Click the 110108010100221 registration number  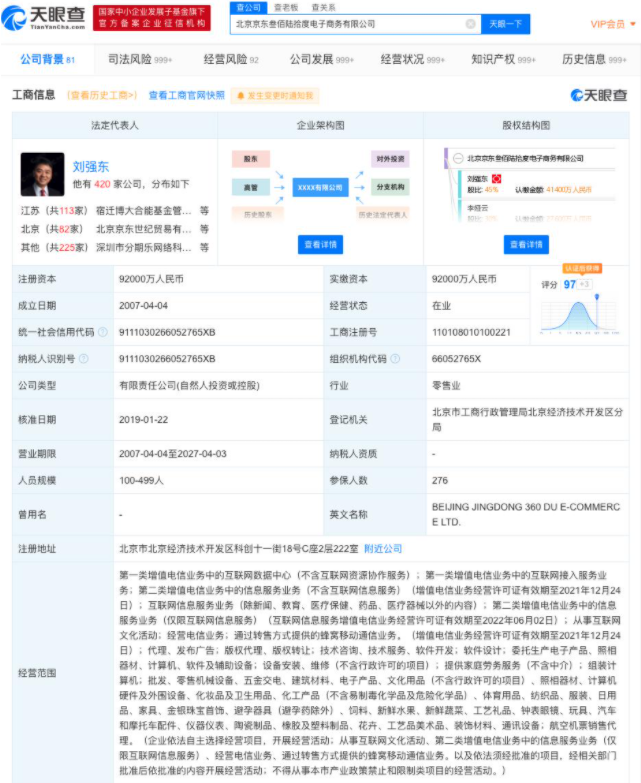471,332
